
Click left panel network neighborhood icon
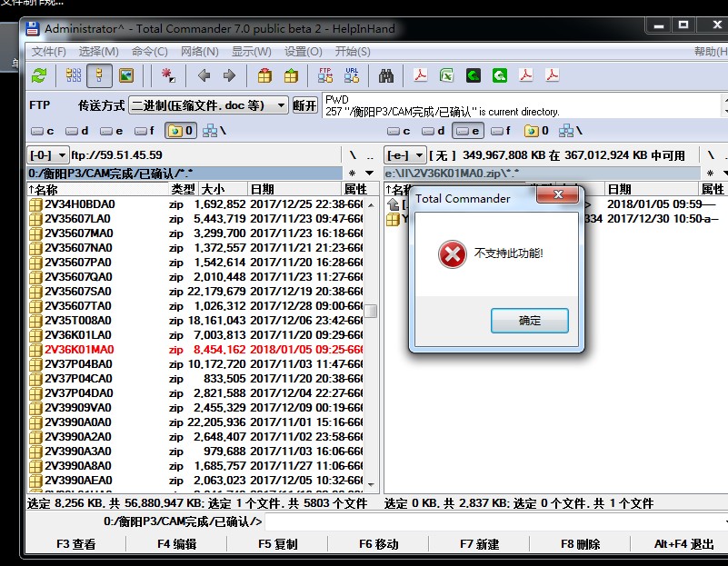pyautogui.click(x=214, y=132)
